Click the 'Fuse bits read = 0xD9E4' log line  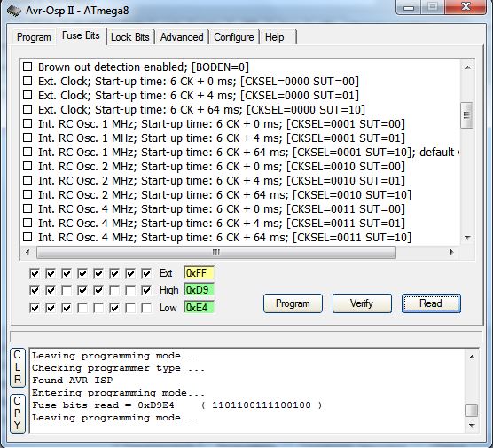point(177,405)
